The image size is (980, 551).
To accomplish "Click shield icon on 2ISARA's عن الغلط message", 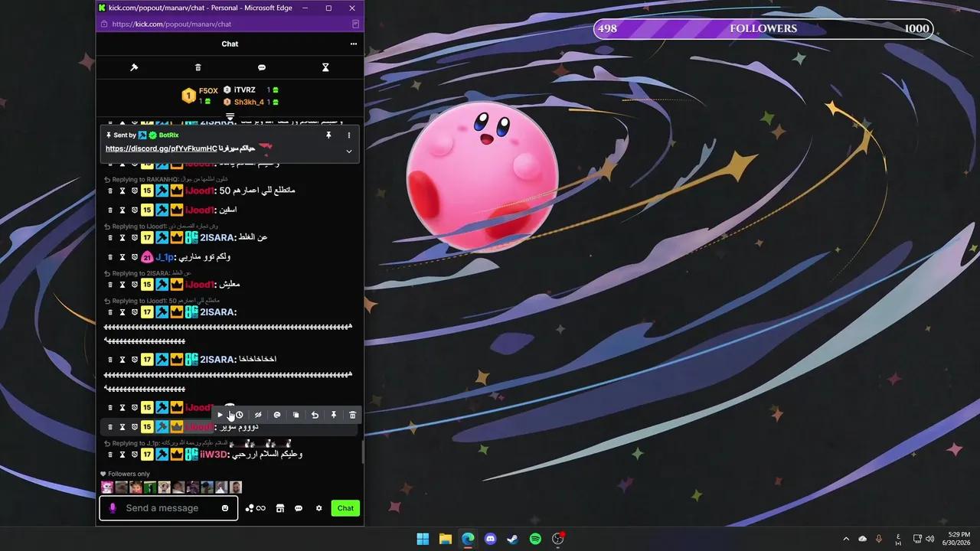I will [x=134, y=238].
